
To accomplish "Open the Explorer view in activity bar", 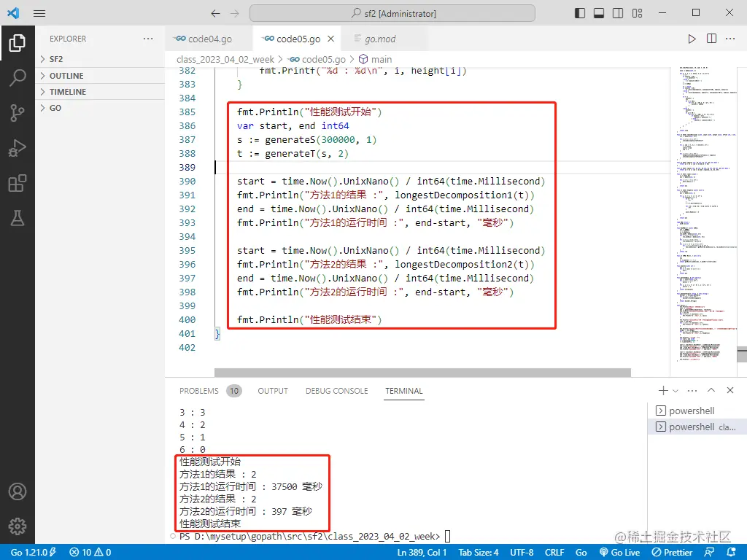I will (x=18, y=43).
